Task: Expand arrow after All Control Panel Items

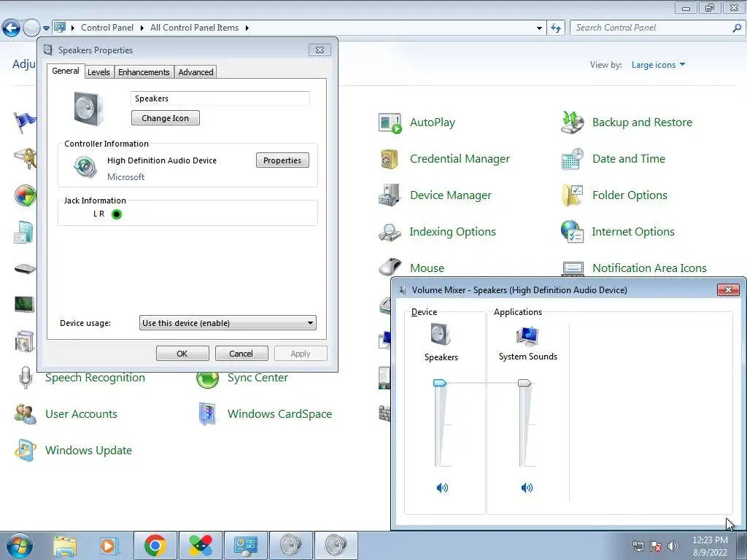Action: [247, 28]
